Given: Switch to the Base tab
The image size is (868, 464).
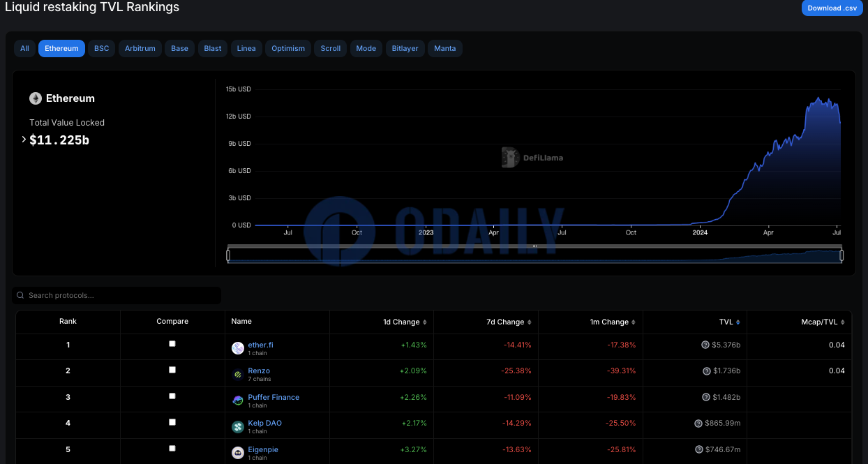Looking at the screenshot, I should pyautogui.click(x=179, y=49).
